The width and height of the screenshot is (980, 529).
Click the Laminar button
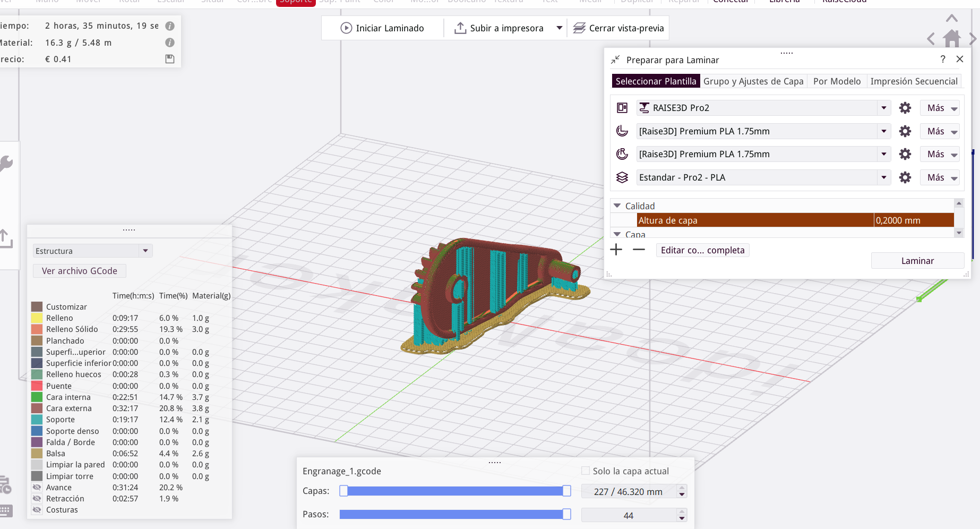coord(917,261)
